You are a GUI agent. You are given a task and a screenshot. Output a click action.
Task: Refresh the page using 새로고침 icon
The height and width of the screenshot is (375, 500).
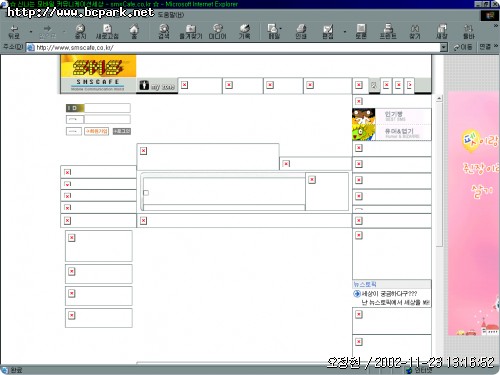(107, 32)
